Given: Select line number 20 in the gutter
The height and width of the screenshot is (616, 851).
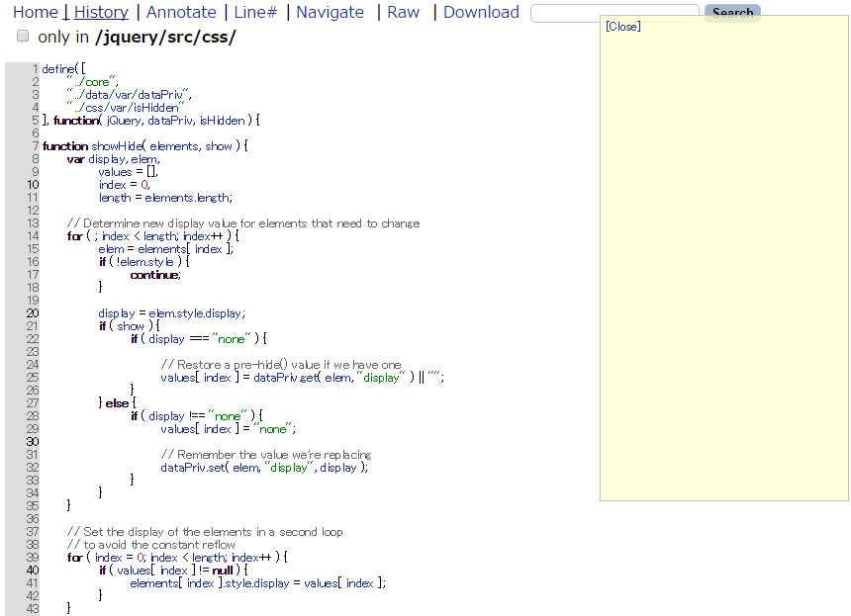Looking at the screenshot, I should (33, 313).
